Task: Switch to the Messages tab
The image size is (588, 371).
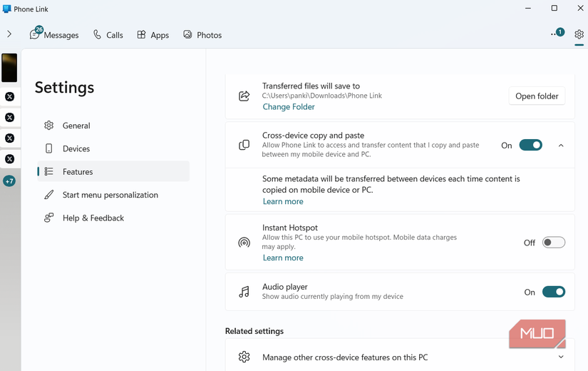Action: point(54,35)
